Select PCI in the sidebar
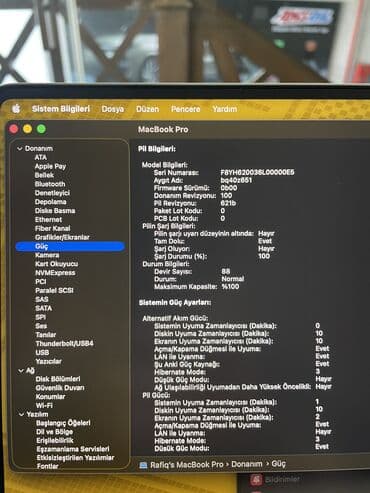The height and width of the screenshot is (493, 370). click(x=41, y=282)
